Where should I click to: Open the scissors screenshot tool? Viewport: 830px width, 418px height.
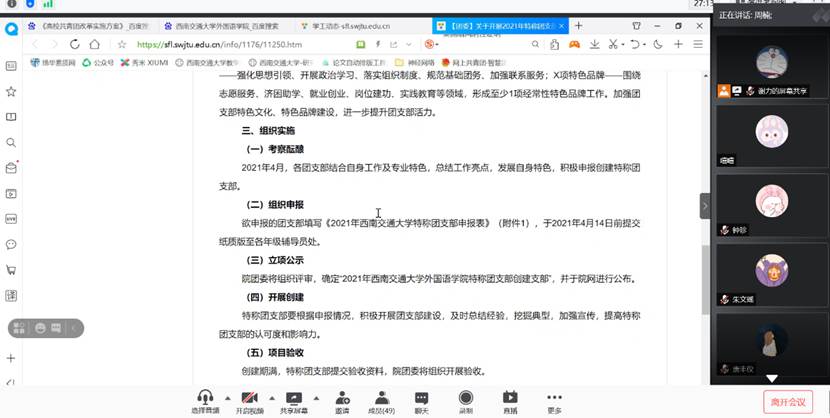coord(613,44)
